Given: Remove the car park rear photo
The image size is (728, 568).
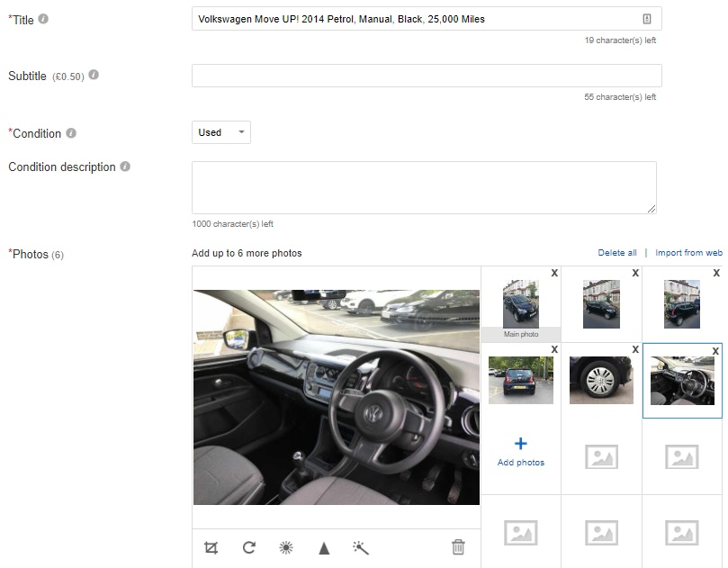Looking at the screenshot, I should [x=554, y=350].
